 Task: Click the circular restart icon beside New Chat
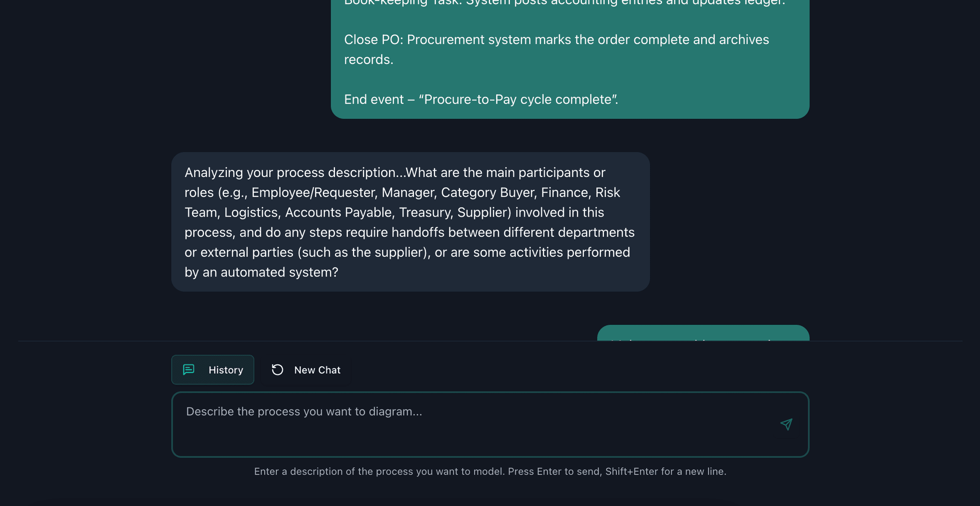(278, 370)
